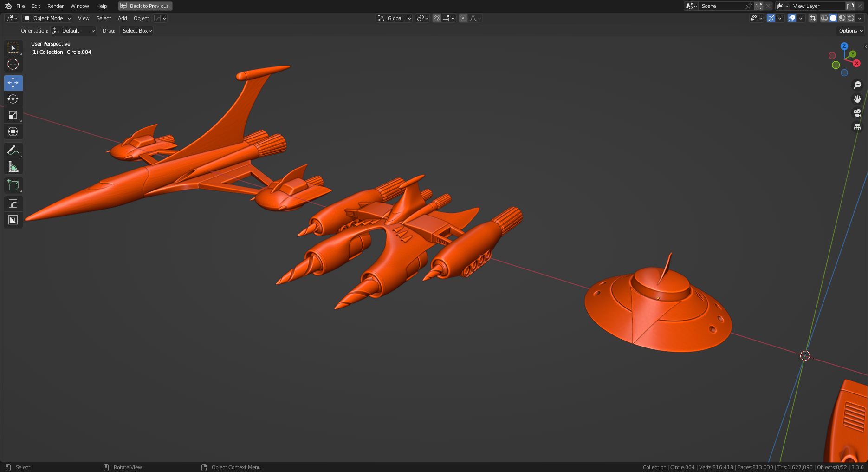Open the viewport Add menu
Image resolution: width=868 pixels, height=472 pixels.
coord(122,18)
